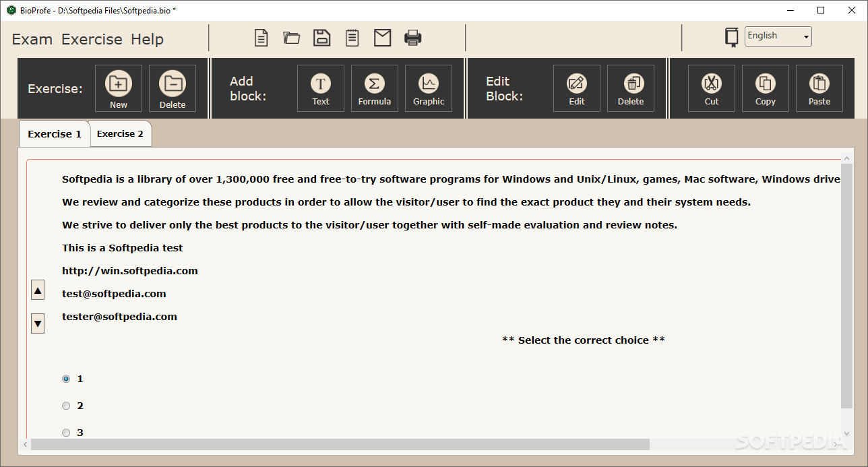The image size is (868, 467).
Task: Click 'This is a Softpedia test' line
Action: point(123,248)
